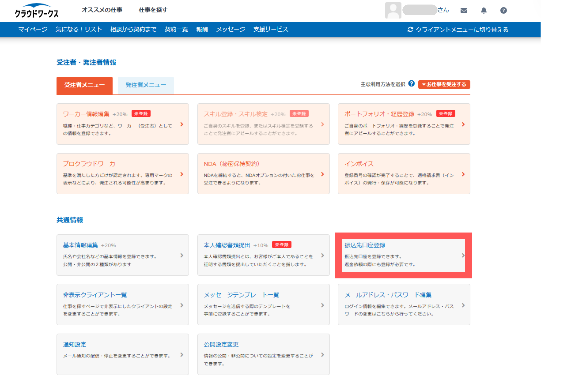
Task: Open スキル登録・スキル検定 link
Action: (x=235, y=114)
